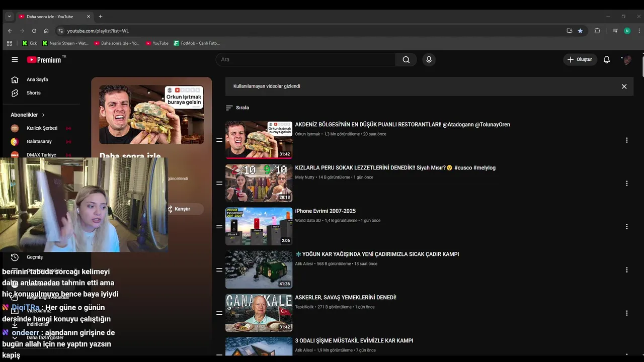Open options menu for Yoğun Kar video
The width and height of the screenshot is (644, 362).
pyautogui.click(x=627, y=270)
